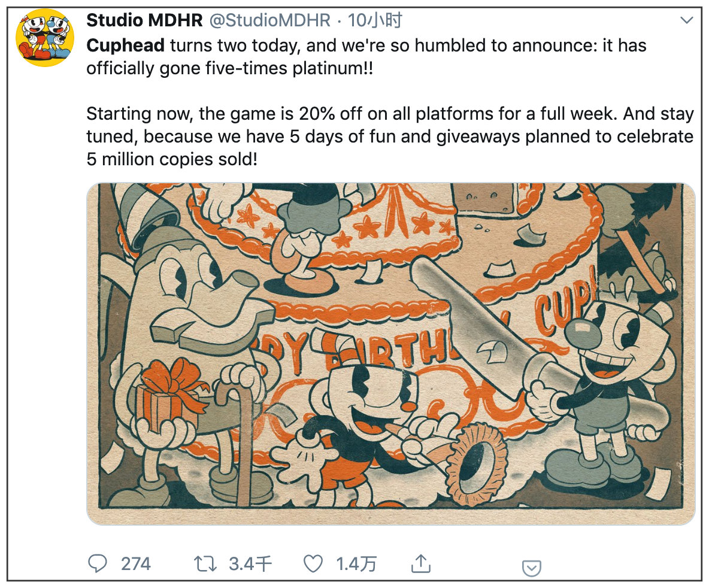Retweet using the retweet arrows icon
This screenshot has height=588, width=709.
click(205, 564)
